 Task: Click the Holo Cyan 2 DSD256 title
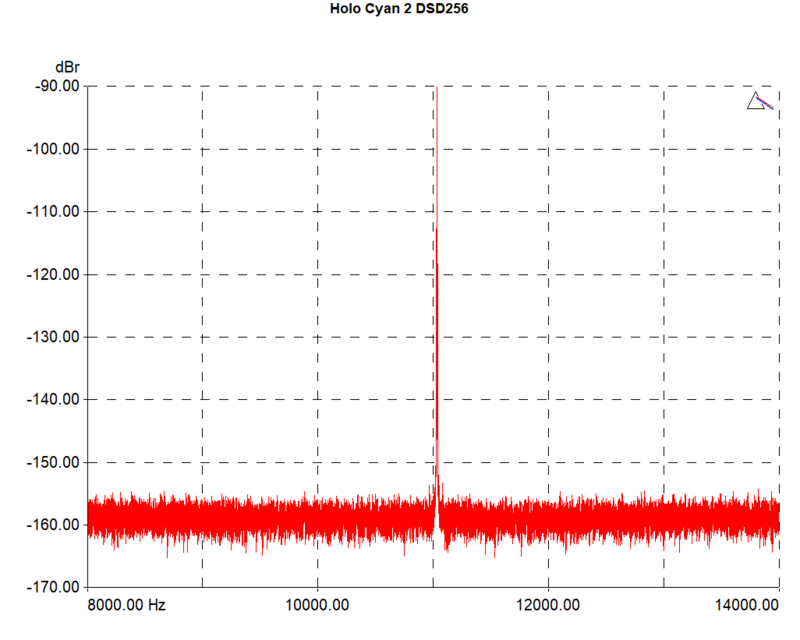(x=398, y=12)
